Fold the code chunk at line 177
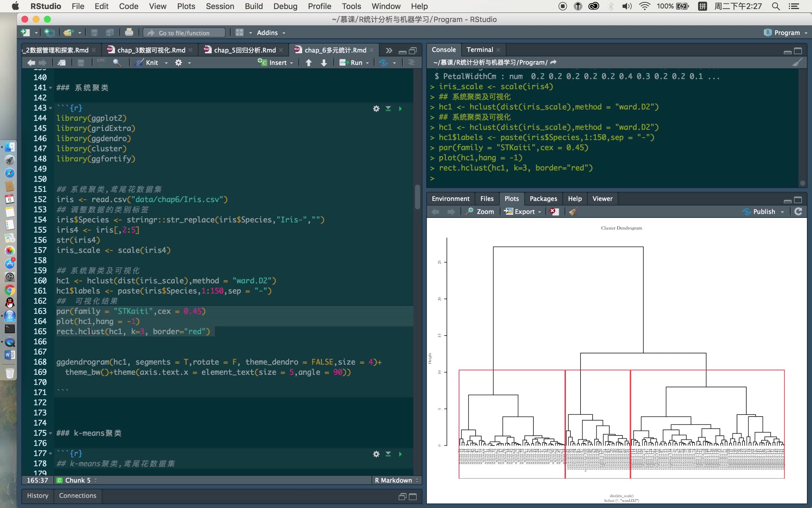 [x=50, y=454]
